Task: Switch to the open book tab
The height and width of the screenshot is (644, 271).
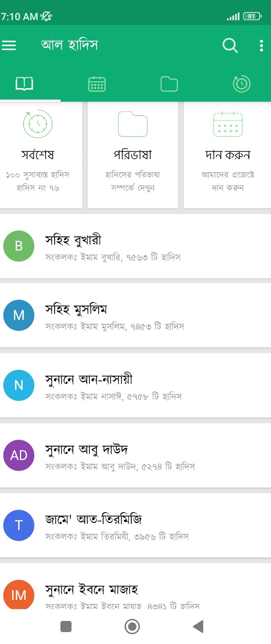Action: (x=24, y=84)
